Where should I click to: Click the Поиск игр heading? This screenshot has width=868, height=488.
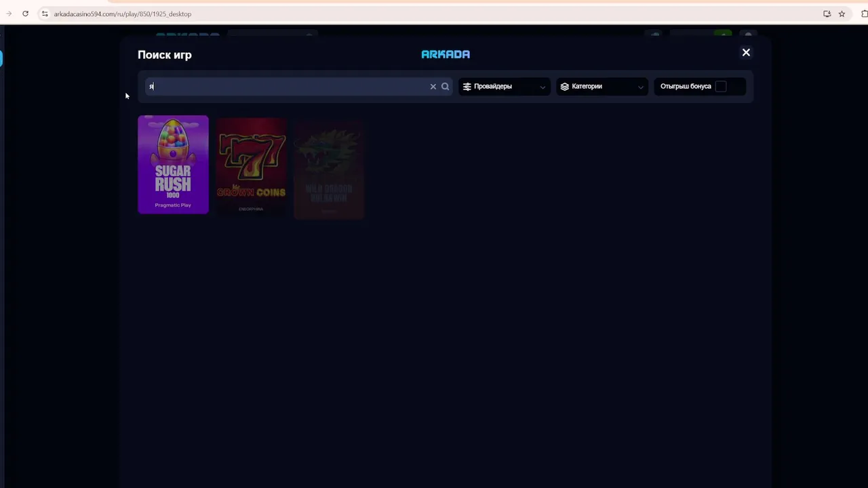165,55
